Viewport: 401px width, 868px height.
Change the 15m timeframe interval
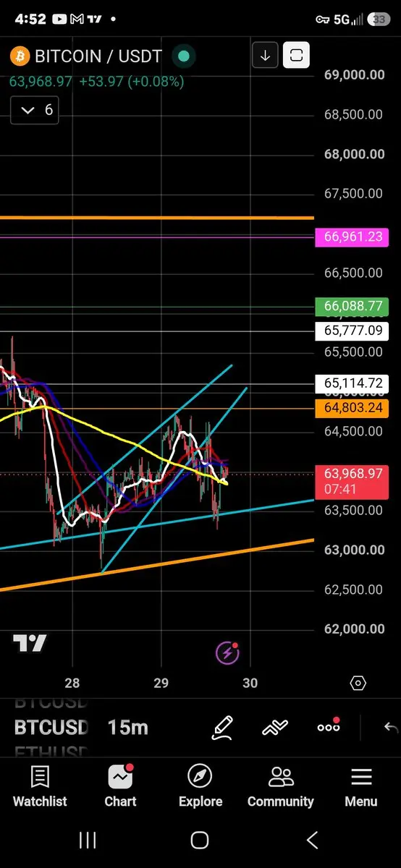(x=128, y=727)
